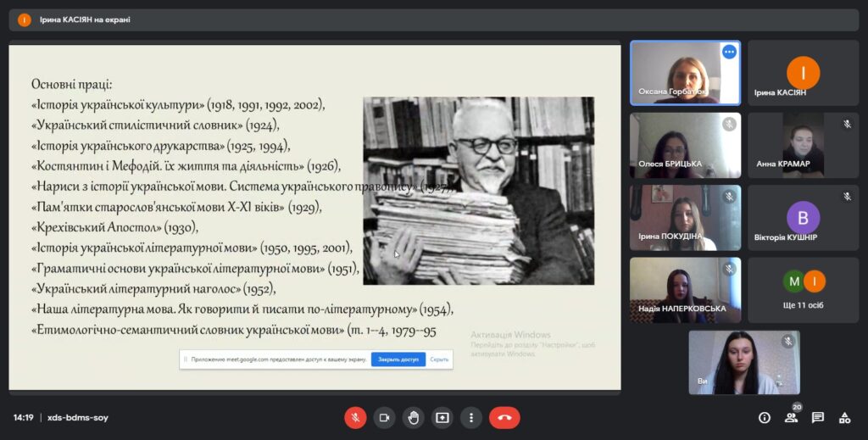Click Анна КРАМАР's muted microphone icon
The height and width of the screenshot is (440, 868).
click(846, 125)
